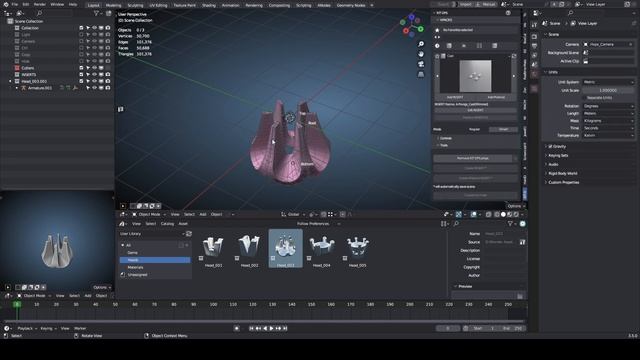
Task: Switch to the Sculpting workspace tab
Action: pos(135,5)
